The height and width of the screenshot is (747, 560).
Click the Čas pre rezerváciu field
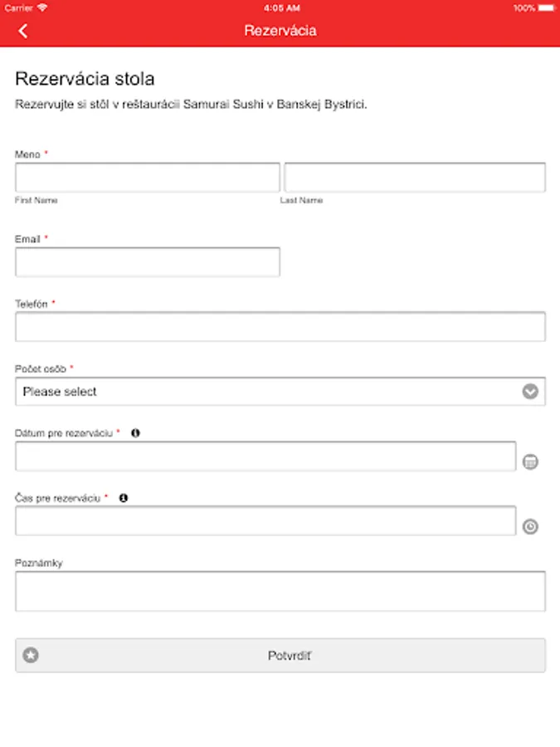pyautogui.click(x=265, y=521)
